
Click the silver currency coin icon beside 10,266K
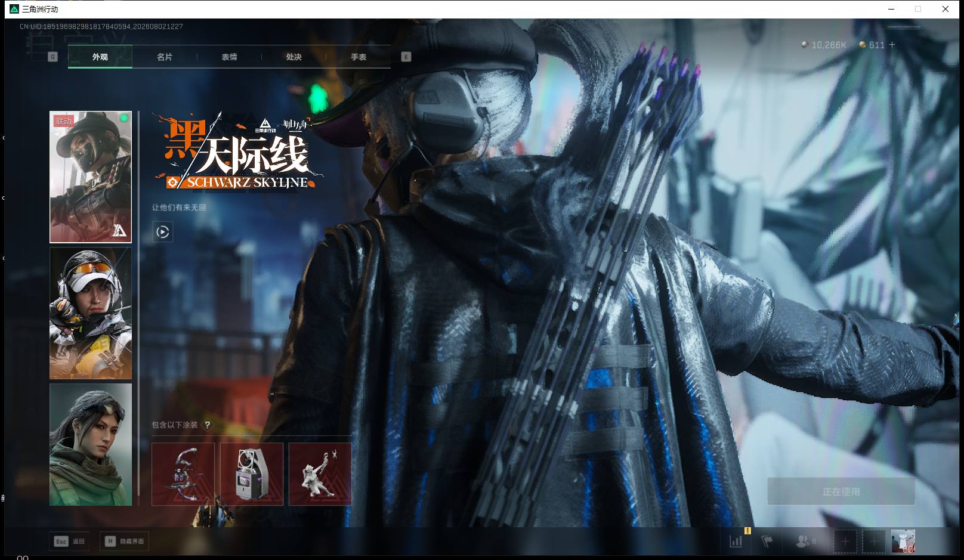pos(805,45)
